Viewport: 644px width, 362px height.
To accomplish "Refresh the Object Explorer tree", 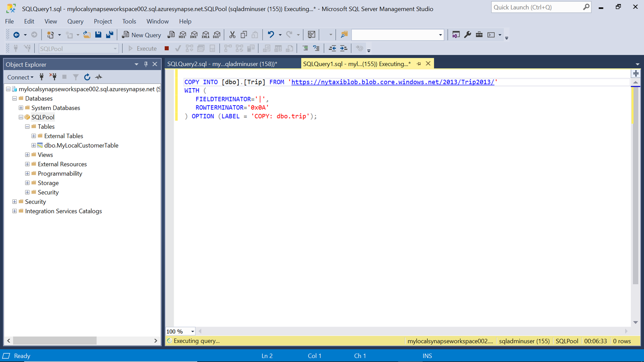I will click(87, 77).
